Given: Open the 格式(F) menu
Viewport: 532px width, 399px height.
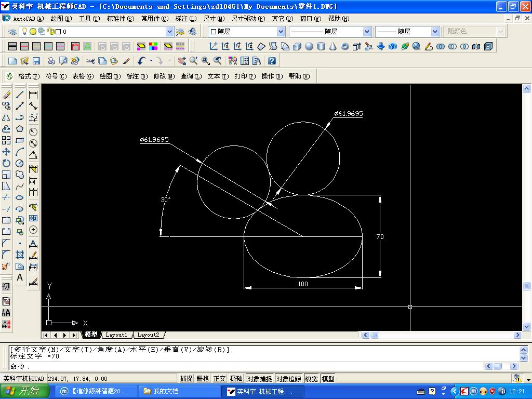Looking at the screenshot, I should click(29, 76).
